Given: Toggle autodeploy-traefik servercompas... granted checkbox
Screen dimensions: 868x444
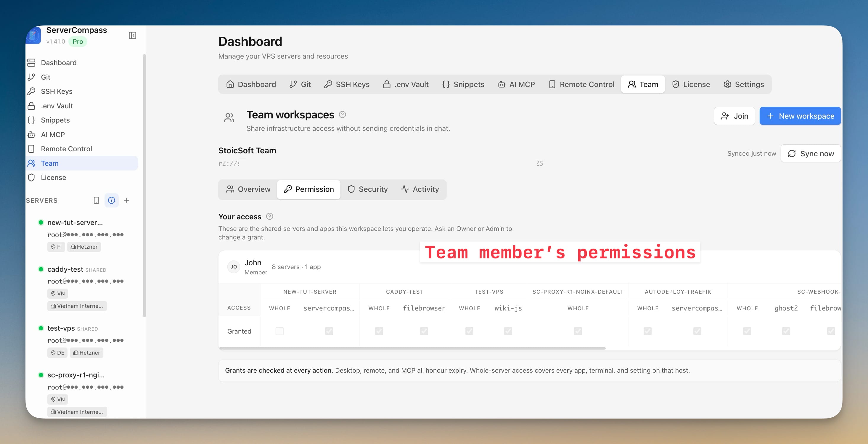Looking at the screenshot, I should click(x=697, y=331).
